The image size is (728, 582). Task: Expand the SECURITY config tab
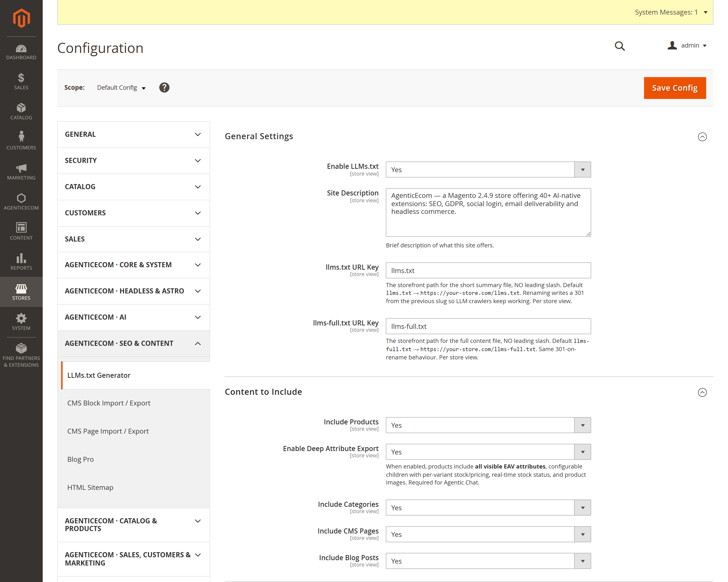point(134,161)
